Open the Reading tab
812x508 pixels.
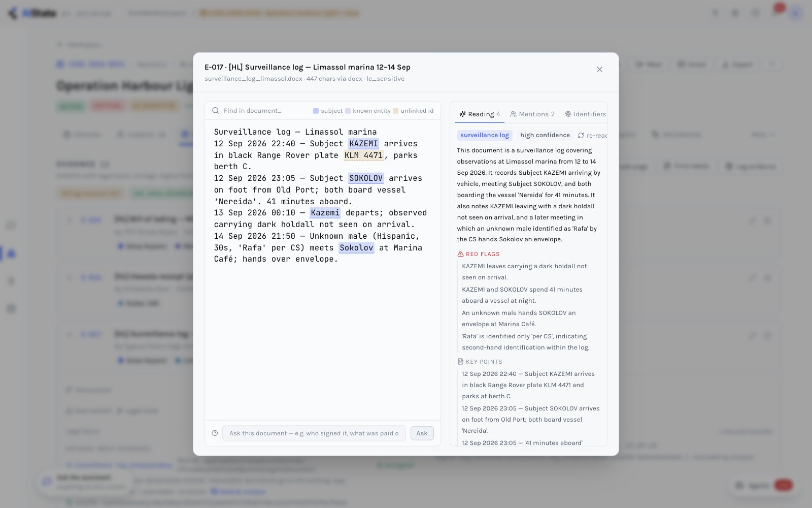coord(480,114)
